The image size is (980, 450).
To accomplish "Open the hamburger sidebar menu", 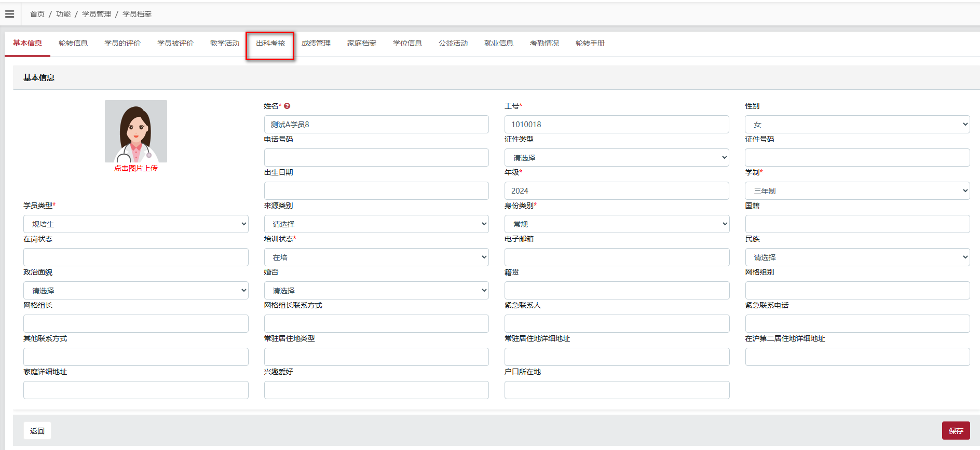I will pos(10,14).
